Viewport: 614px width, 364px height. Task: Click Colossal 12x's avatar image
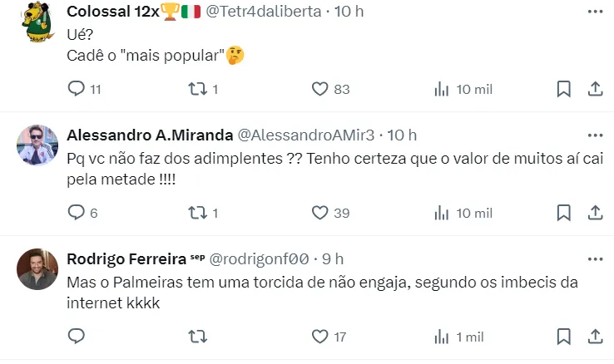click(37, 21)
